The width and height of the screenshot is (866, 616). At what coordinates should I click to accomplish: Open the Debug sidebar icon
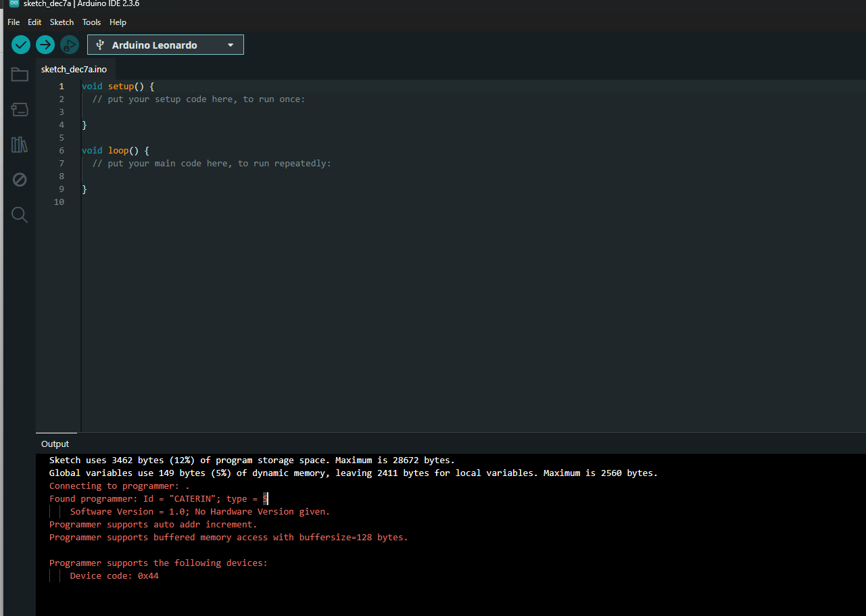coord(20,180)
